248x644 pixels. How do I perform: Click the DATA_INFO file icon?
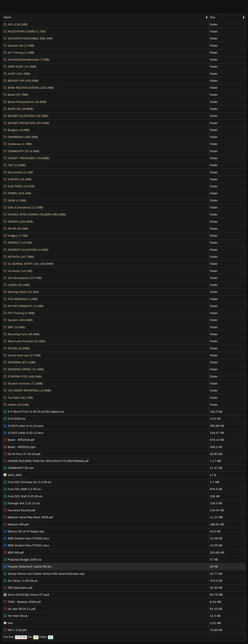click(5, 475)
